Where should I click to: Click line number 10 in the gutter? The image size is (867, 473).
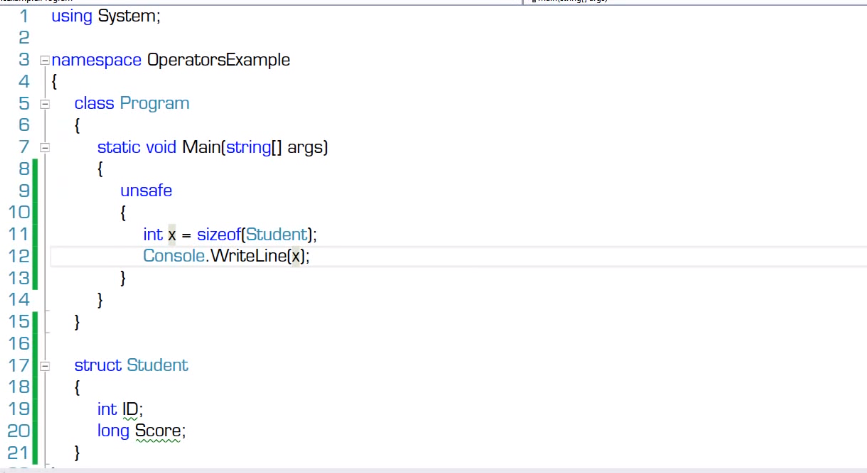(19, 212)
